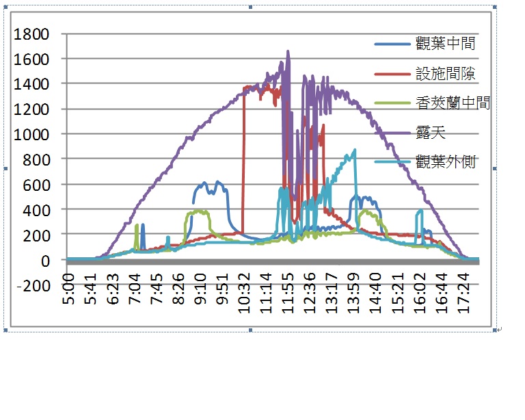Image resolution: width=525 pixels, height=420 pixels.
Task: Click the y-axis label 1000
Action: (x=31, y=135)
